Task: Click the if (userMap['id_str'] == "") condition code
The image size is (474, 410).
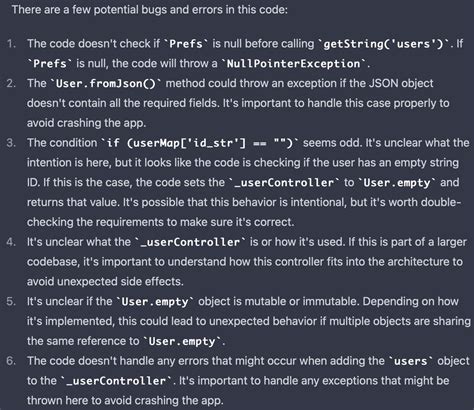Action: [x=200, y=143]
